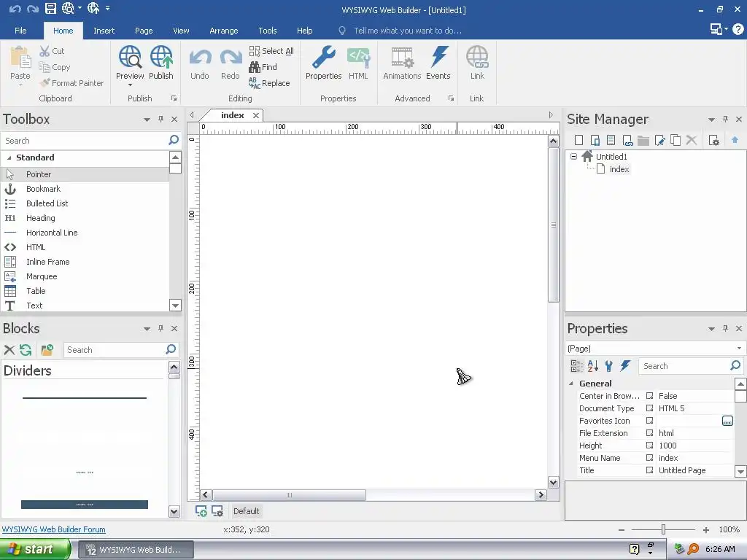The height and width of the screenshot is (560, 747).
Task: Click the up arrow icon in Site Manager
Action: tap(735, 140)
